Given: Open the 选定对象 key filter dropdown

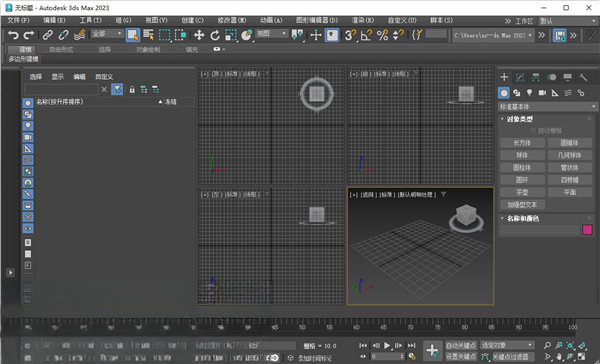Looking at the screenshot, I should pyautogui.click(x=507, y=345).
